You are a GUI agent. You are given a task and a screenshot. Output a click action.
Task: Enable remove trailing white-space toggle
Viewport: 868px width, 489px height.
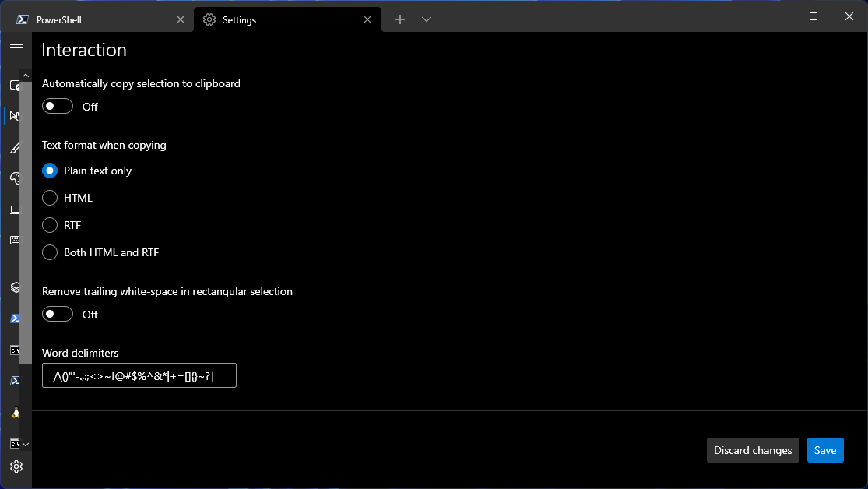(57, 313)
